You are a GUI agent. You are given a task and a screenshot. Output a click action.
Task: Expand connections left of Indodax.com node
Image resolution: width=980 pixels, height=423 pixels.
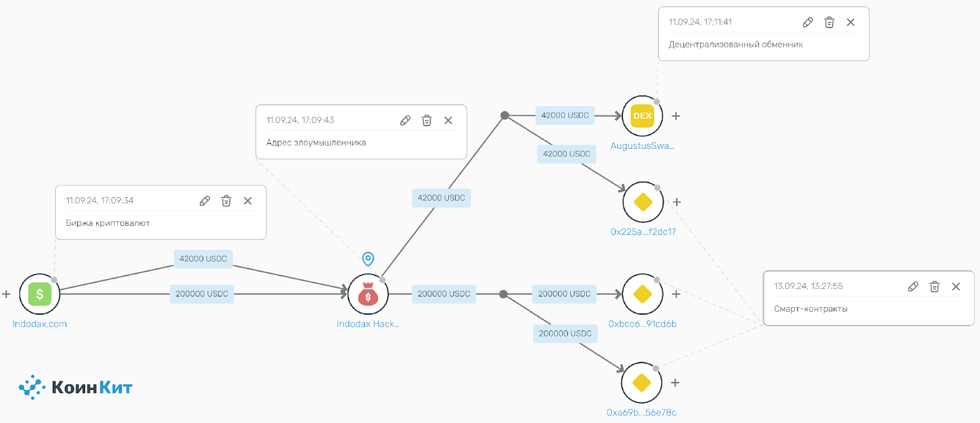tap(6, 294)
